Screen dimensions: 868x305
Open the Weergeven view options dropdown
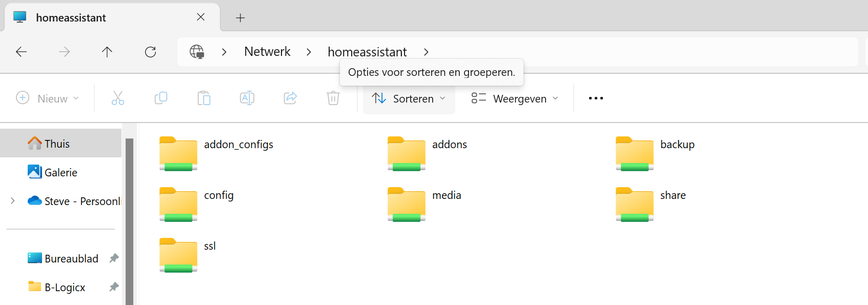tap(514, 98)
